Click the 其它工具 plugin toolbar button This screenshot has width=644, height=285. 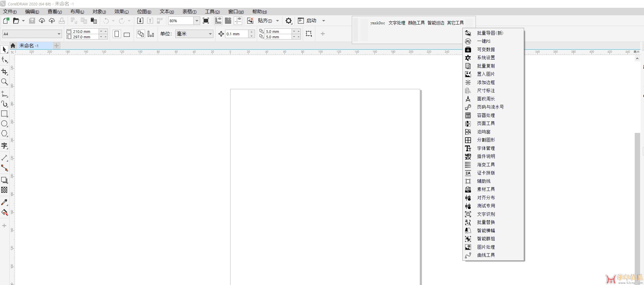click(455, 23)
